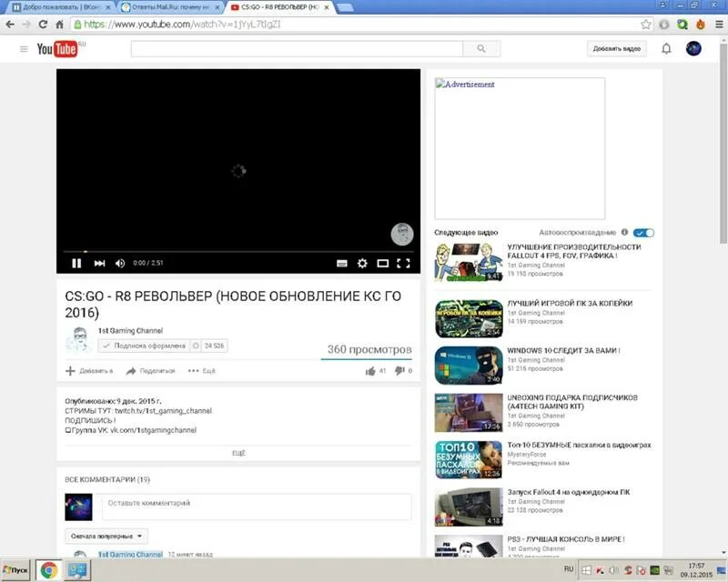The width and height of the screenshot is (728, 582).
Task: Enter fullscreen mode
Action: (x=403, y=264)
